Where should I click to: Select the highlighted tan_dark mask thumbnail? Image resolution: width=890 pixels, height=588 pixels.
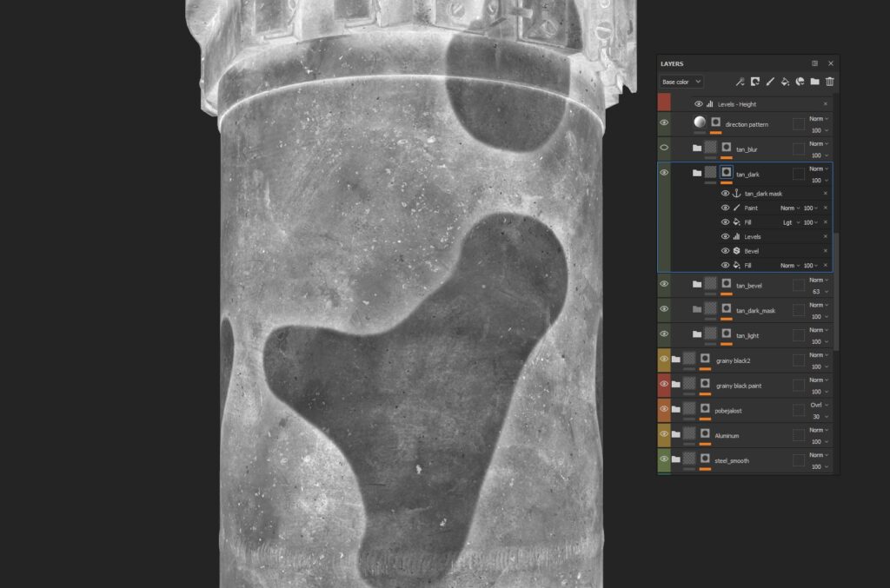726,172
